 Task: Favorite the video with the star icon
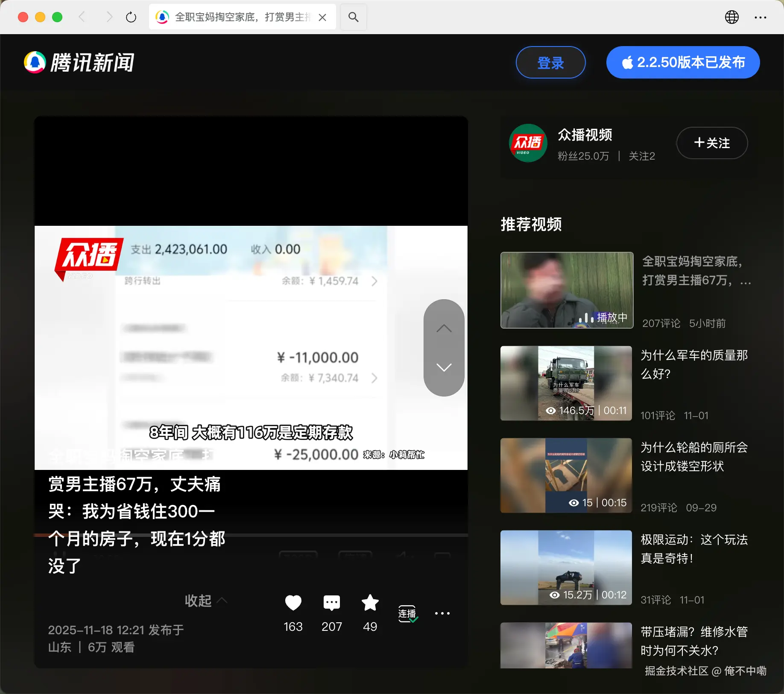[x=370, y=603]
